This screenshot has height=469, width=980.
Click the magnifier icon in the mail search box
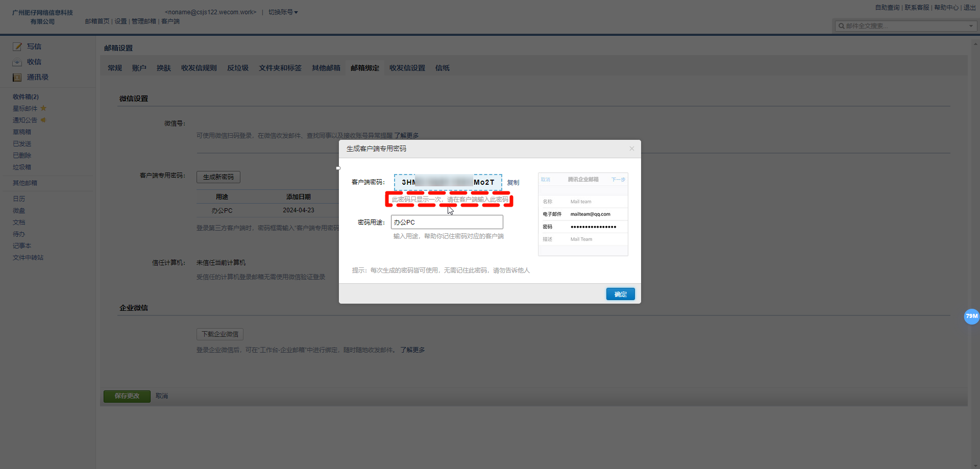point(842,26)
